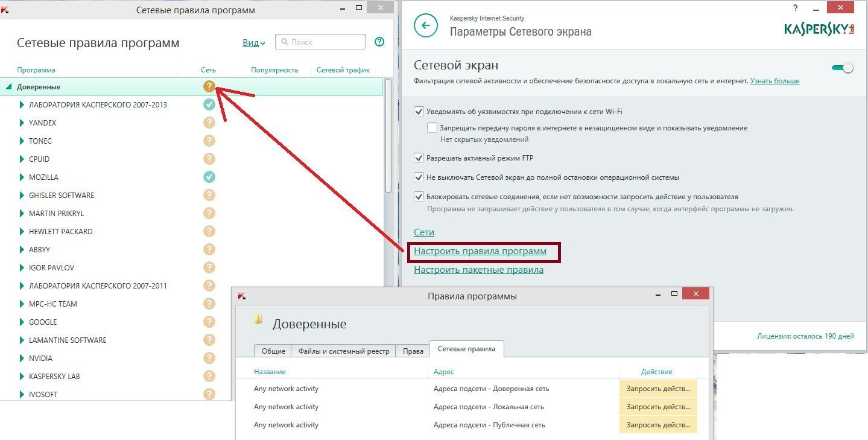Click network status icon for GOOGLE row
This screenshot has width=868, height=440.
point(209,322)
